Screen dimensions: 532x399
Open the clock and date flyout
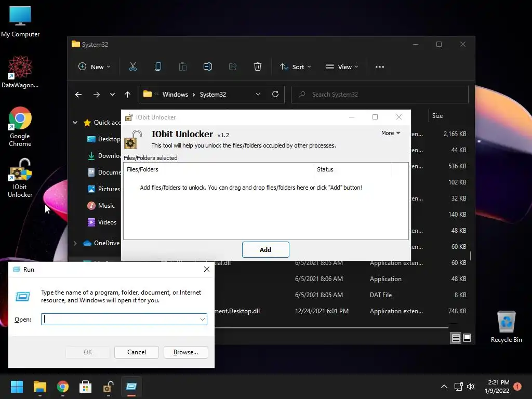[497, 387]
